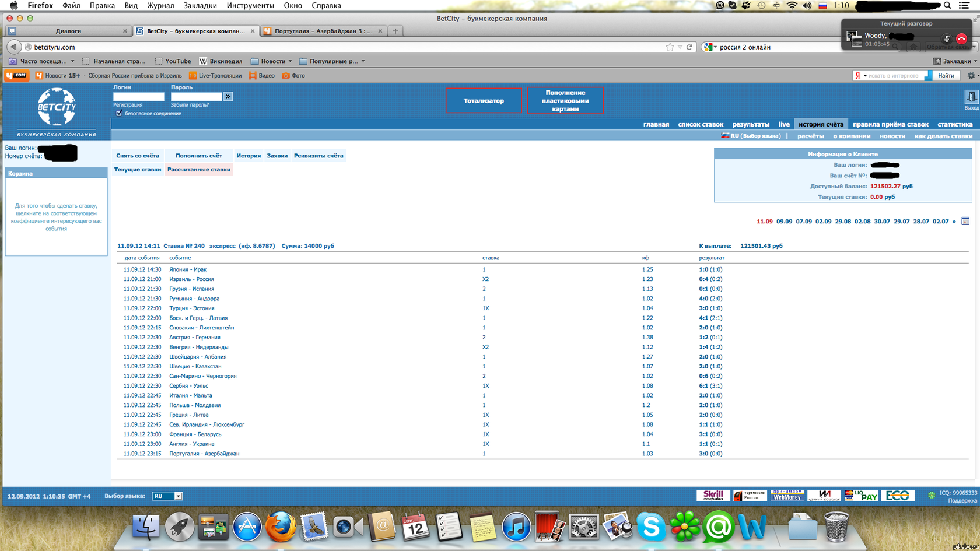980x551 pixels.
Task: Reload the page with the refresh icon
Action: point(689,47)
